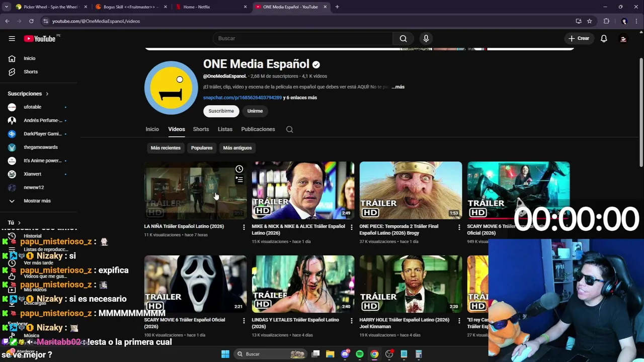Expand channel description with ...más
Image resolution: width=644 pixels, height=362 pixels.
coord(398,87)
